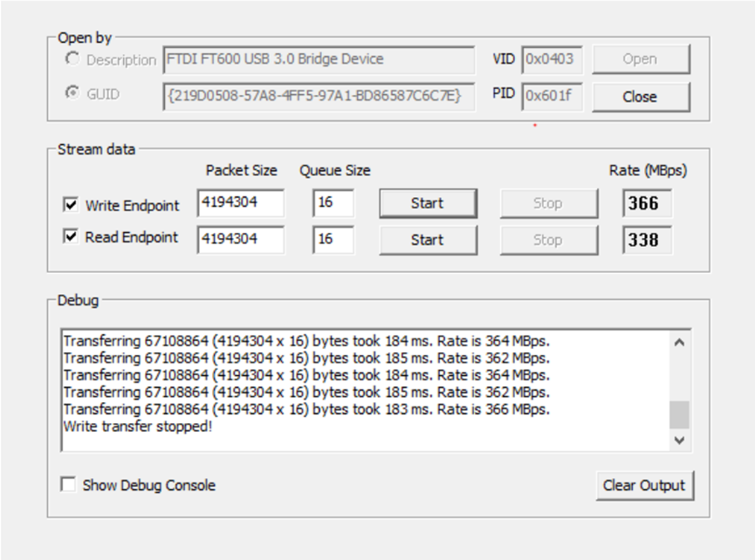The height and width of the screenshot is (560, 755).
Task: Toggle the Write Endpoint checkbox
Action: click(71, 204)
